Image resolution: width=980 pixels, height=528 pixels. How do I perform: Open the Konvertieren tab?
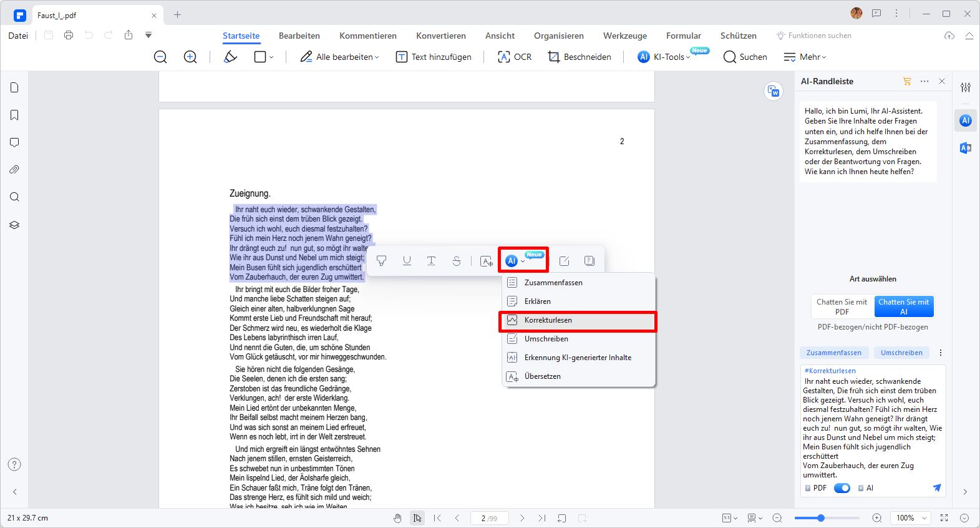pos(441,36)
